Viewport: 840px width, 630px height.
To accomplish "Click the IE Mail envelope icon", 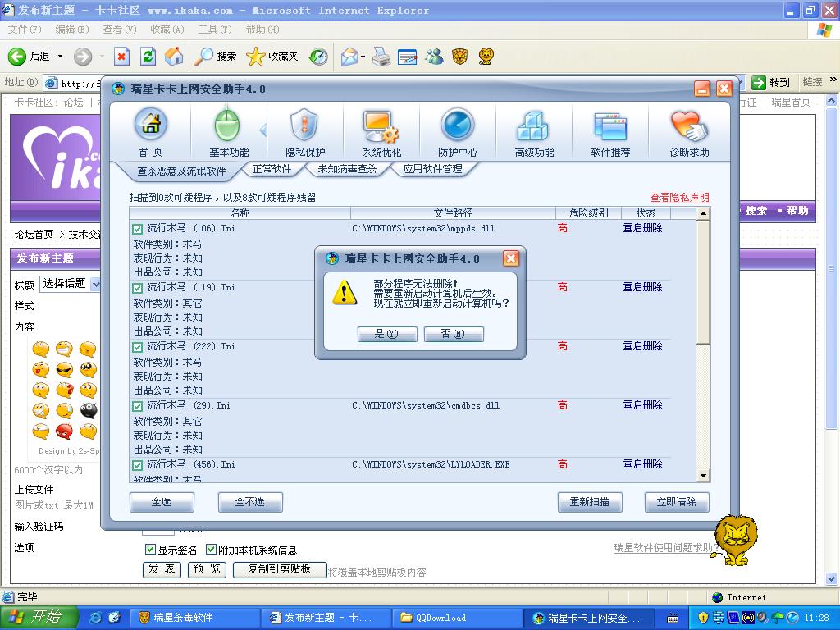I will (x=349, y=57).
